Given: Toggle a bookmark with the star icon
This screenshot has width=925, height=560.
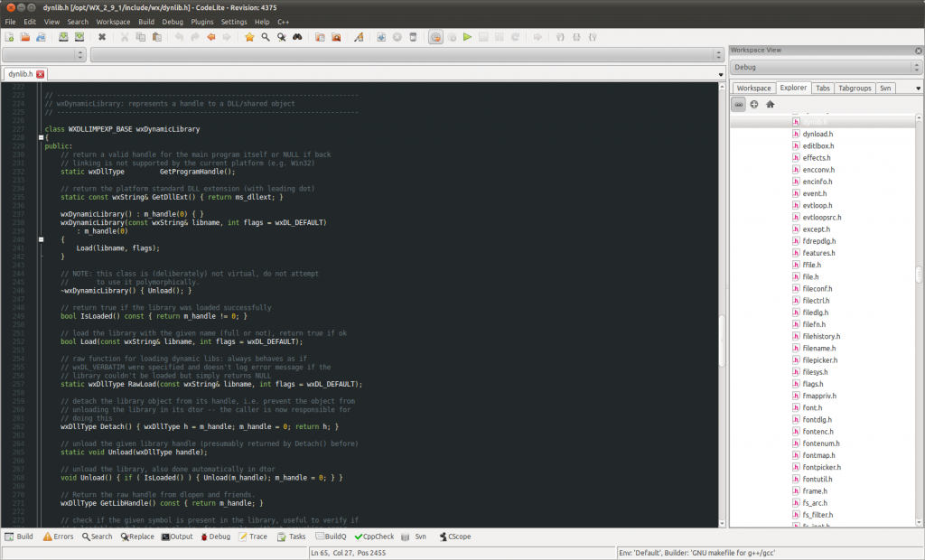Looking at the screenshot, I should [250, 36].
